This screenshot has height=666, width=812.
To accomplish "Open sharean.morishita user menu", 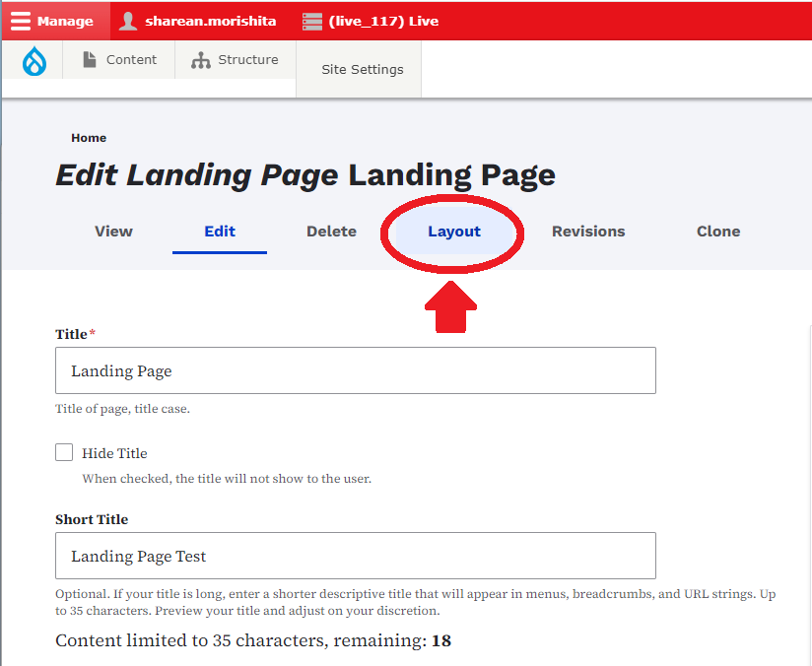I will point(210,22).
